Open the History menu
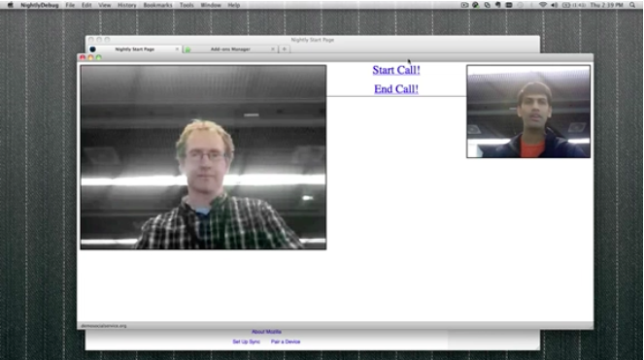The width and height of the screenshot is (644, 360). [x=127, y=5]
